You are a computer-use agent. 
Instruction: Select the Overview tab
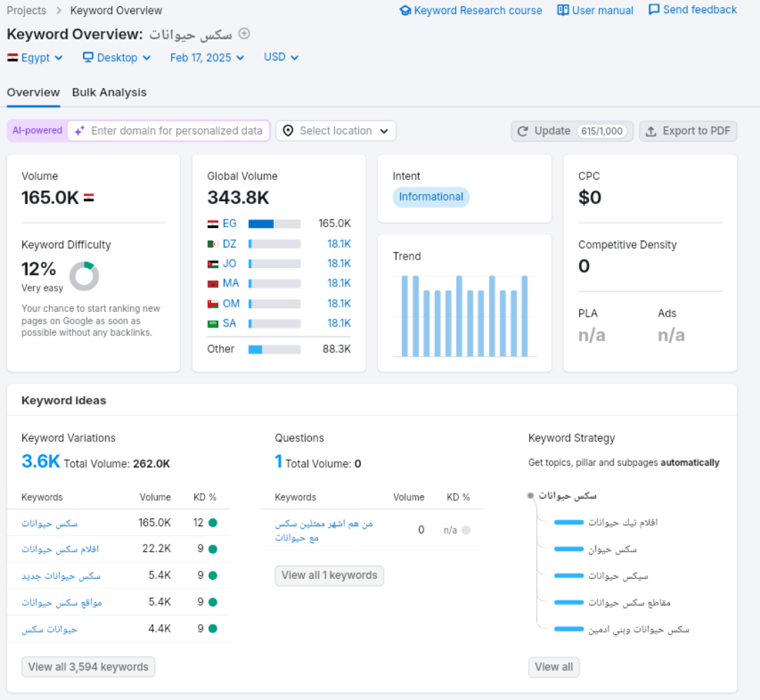(33, 93)
